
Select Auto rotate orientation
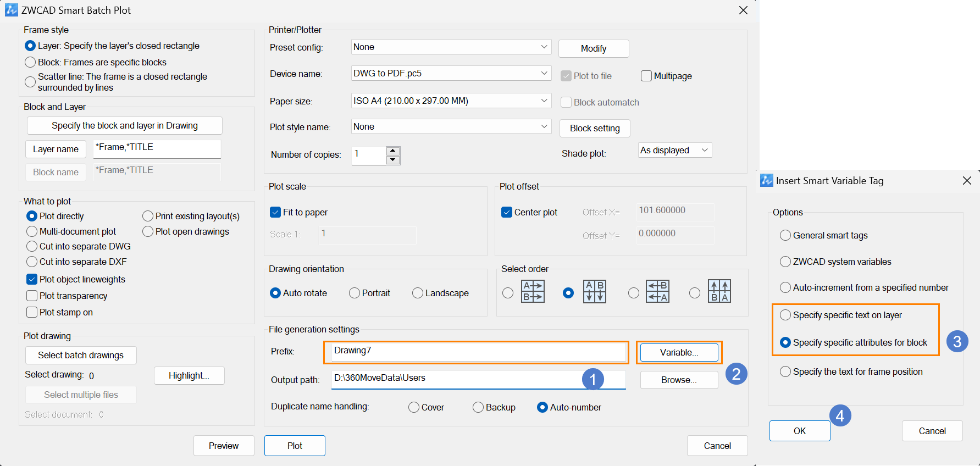click(x=275, y=293)
